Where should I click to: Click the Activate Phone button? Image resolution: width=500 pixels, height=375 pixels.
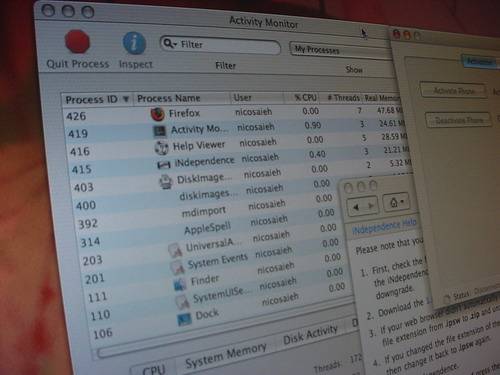pyautogui.click(x=454, y=90)
